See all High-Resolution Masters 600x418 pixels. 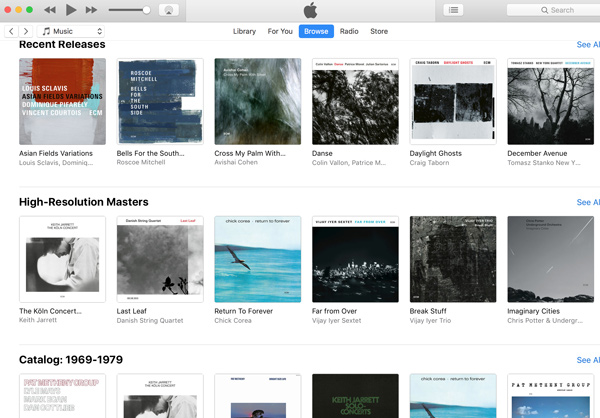588,202
